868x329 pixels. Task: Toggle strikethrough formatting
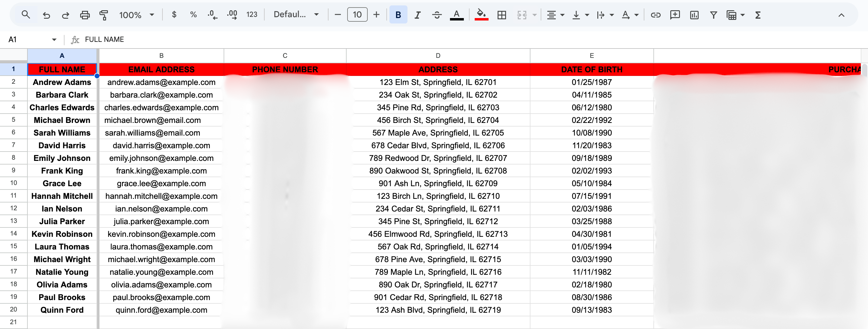pos(437,15)
